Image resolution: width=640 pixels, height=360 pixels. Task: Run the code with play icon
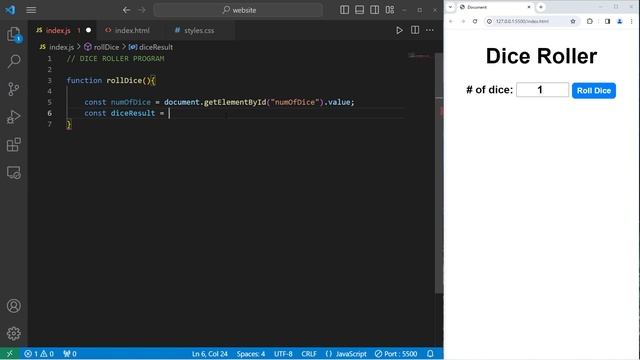(x=399, y=30)
